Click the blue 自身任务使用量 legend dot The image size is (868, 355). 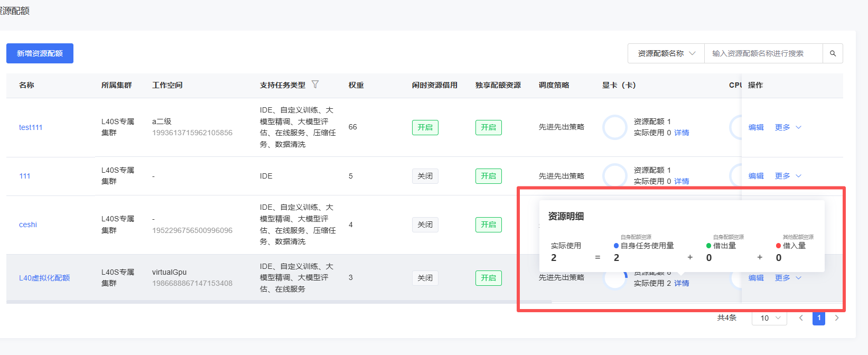(x=617, y=246)
